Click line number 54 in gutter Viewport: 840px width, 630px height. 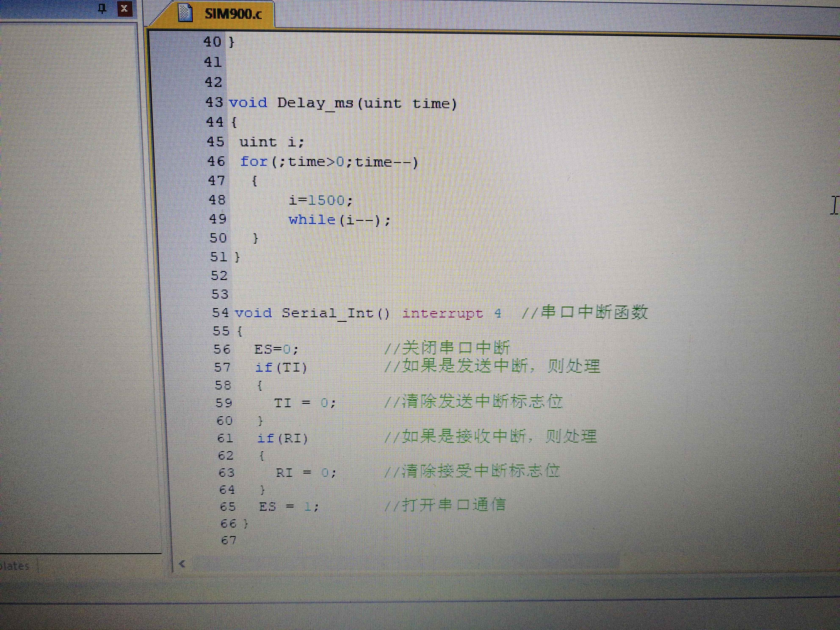coord(221,312)
